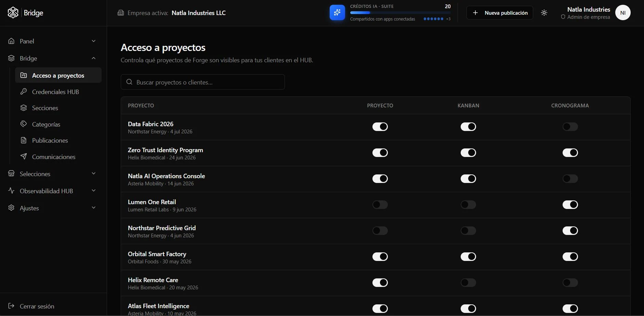The height and width of the screenshot is (316, 644).
Task: Select the Orbital Smart Factory project name
Action: click(157, 254)
